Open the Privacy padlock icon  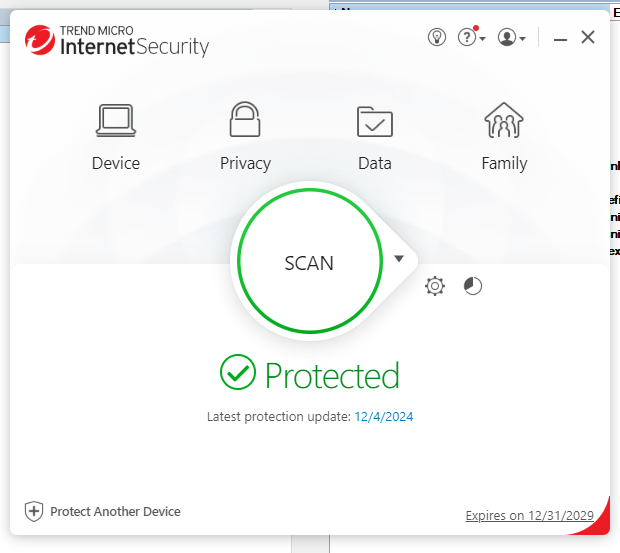(x=245, y=121)
